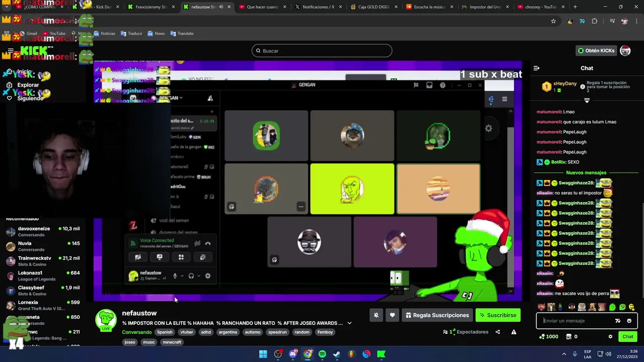Expand the sub gifter leaderboard
The image size is (644, 362).
(587, 100)
